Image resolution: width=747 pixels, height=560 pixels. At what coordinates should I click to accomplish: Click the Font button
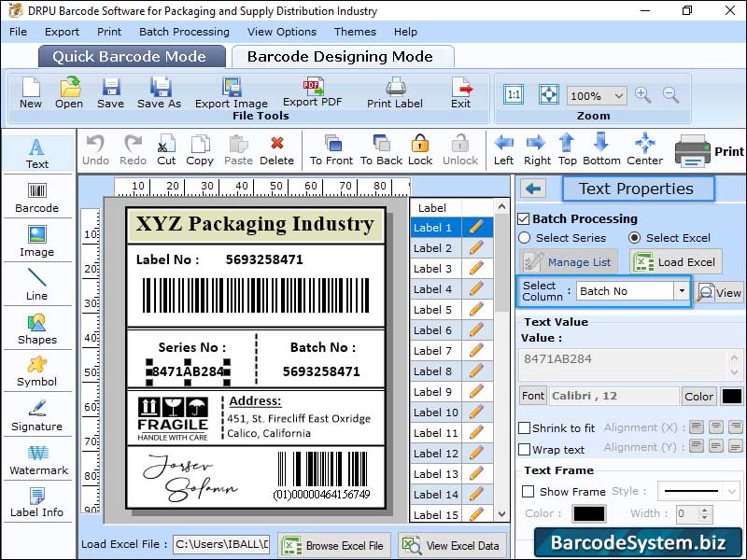(x=532, y=396)
